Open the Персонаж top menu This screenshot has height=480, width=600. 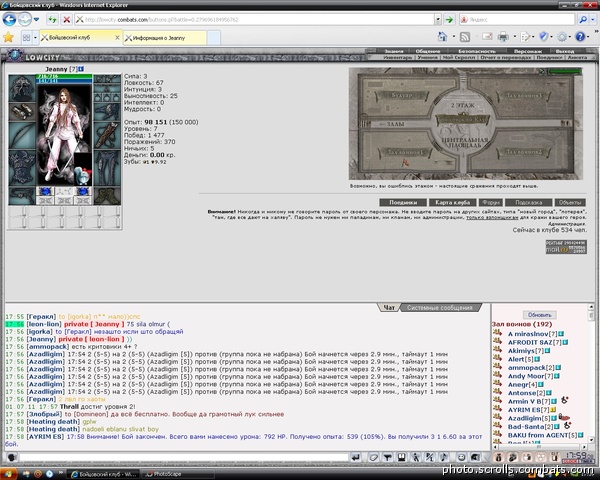coord(528,51)
